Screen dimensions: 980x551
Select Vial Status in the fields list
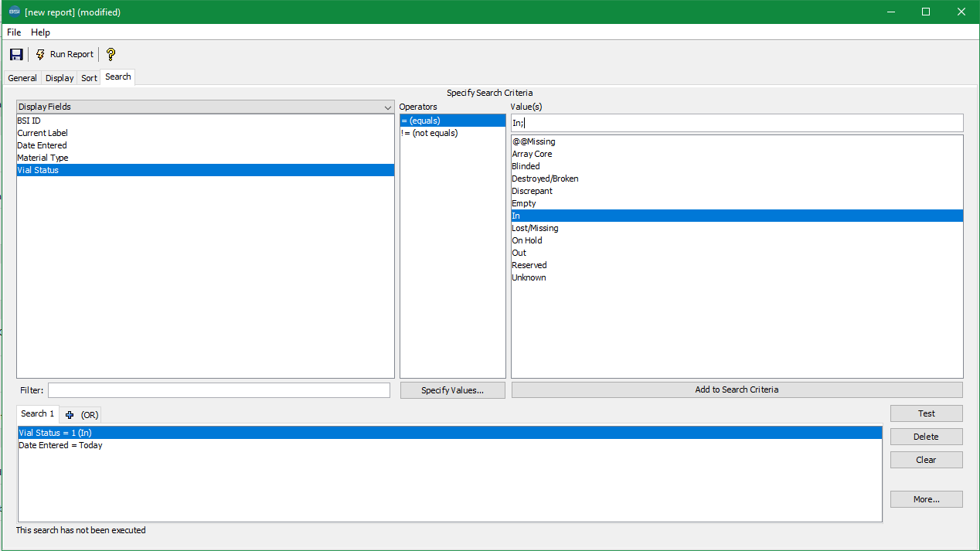(205, 170)
